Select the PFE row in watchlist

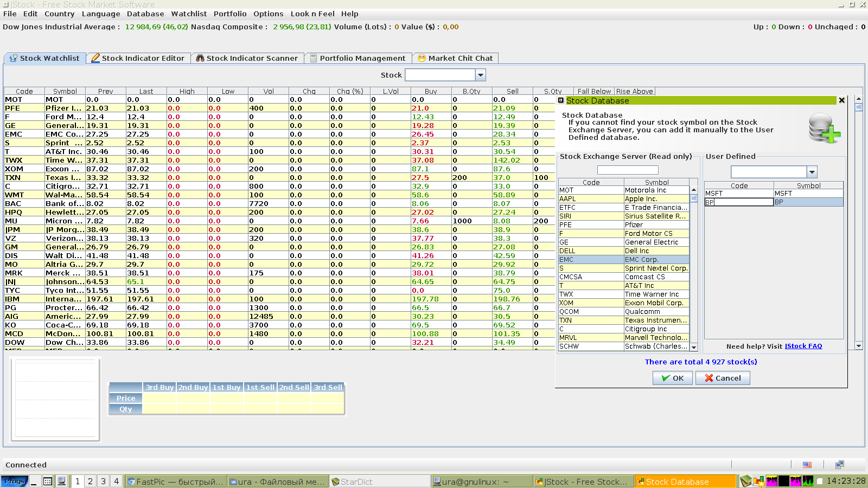[279, 108]
